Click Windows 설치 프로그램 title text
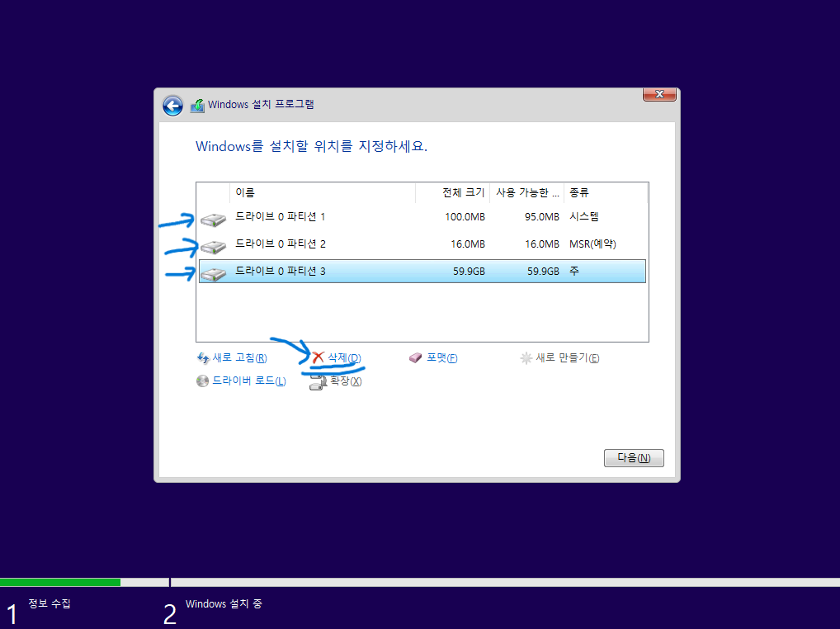Screen dimensions: 840x629 [x=261, y=105]
